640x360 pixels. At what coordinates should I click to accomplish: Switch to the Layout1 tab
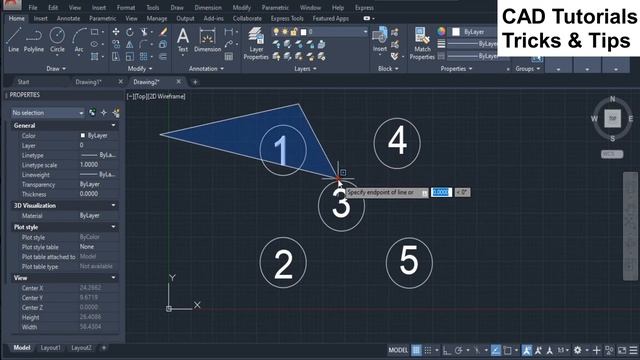coord(51,348)
